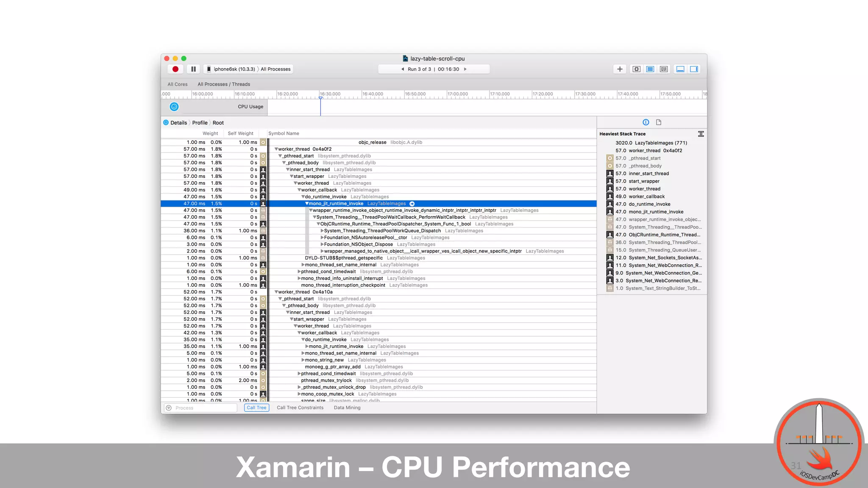This screenshot has width=868, height=488.
Task: Click the Root breadcrumb item
Action: coord(218,123)
